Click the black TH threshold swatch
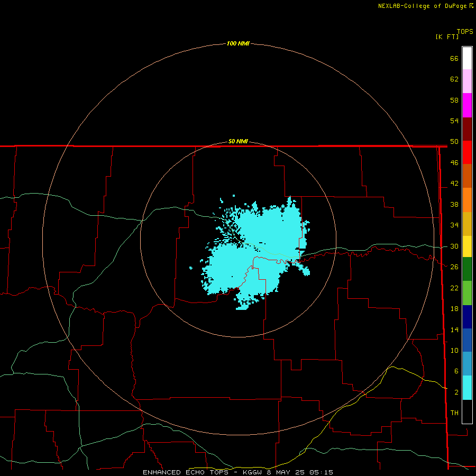The height and width of the screenshot is (476, 476). 467,411
